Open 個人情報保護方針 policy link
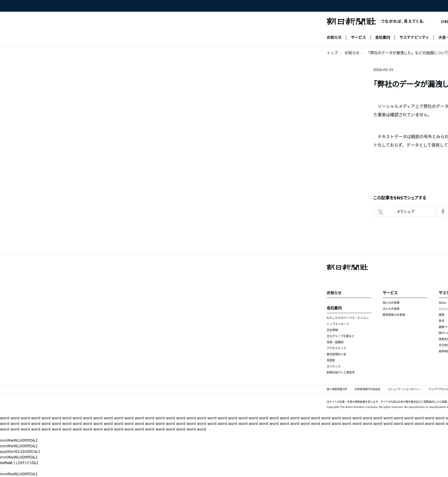This screenshot has height=477, width=448. (337, 389)
